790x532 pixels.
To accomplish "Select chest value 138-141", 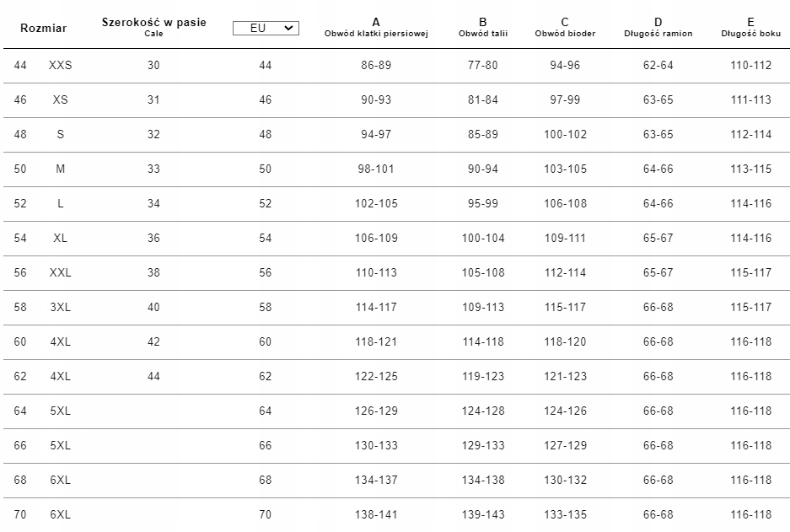I will click(376, 514).
